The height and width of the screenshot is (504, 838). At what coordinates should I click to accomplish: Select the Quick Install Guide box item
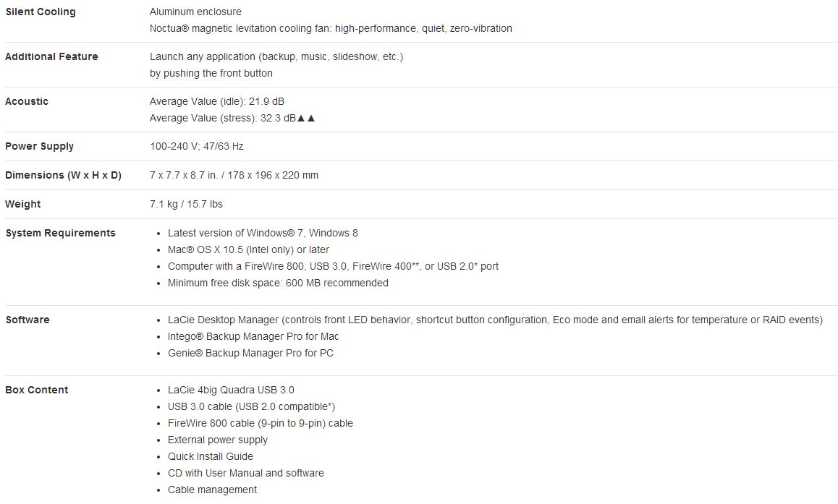[x=211, y=456]
